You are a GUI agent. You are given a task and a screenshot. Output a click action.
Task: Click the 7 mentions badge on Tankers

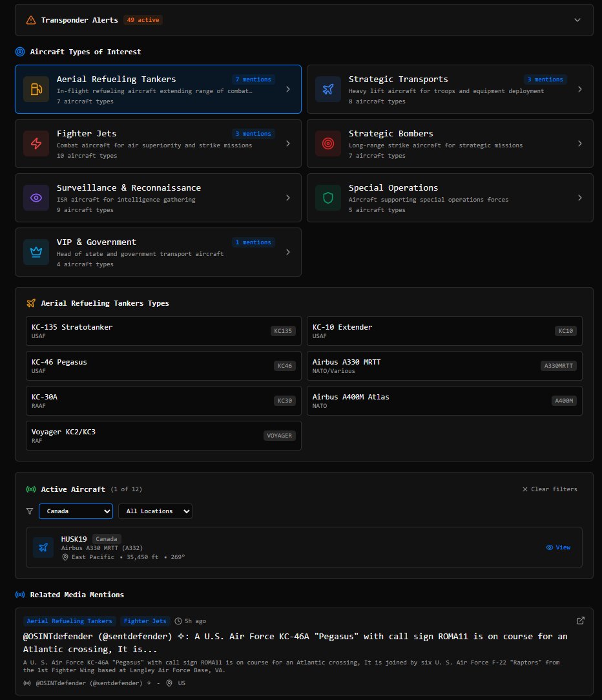click(253, 80)
